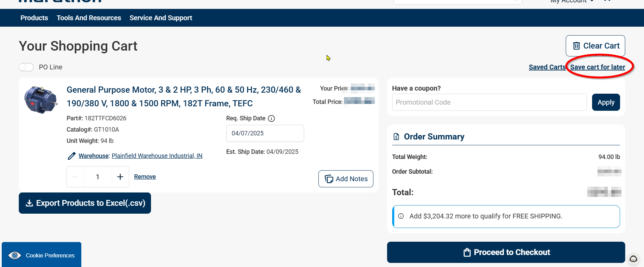Open the Products menu

click(x=34, y=18)
